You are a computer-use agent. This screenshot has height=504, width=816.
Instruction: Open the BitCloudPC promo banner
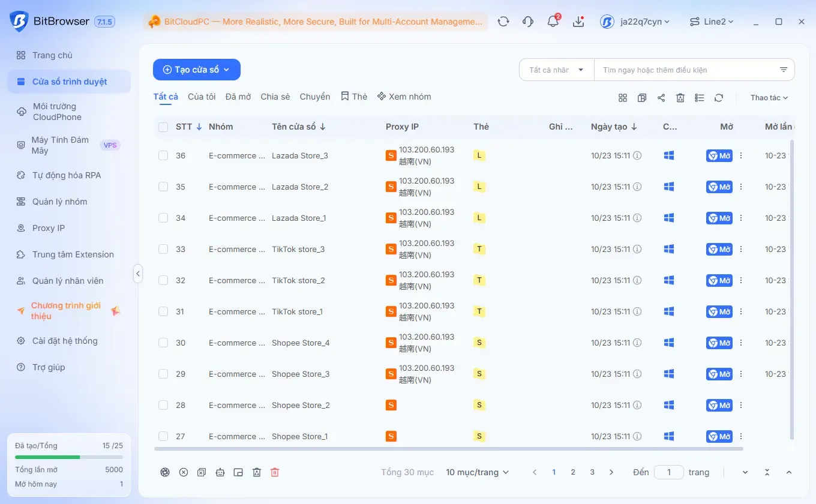pos(316,22)
